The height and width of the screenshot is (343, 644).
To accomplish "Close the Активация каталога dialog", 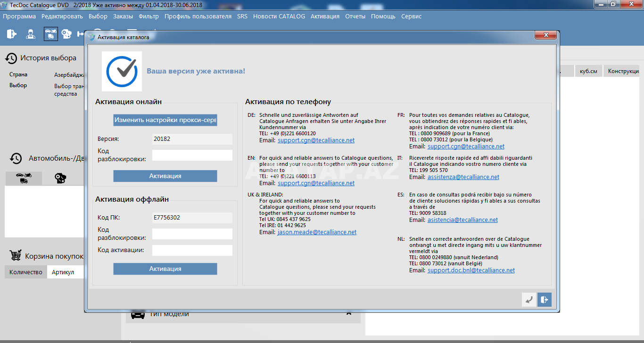I will [546, 35].
